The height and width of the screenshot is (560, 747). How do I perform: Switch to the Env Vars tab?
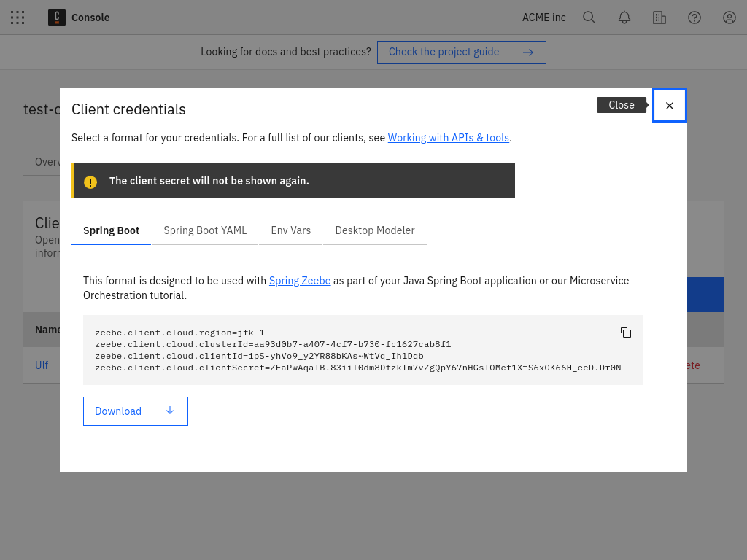(x=291, y=230)
